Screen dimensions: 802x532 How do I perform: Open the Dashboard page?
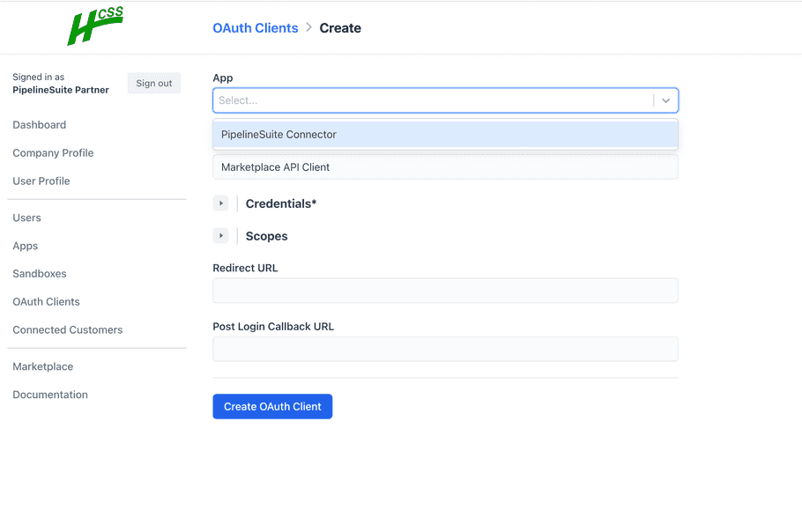(x=39, y=124)
